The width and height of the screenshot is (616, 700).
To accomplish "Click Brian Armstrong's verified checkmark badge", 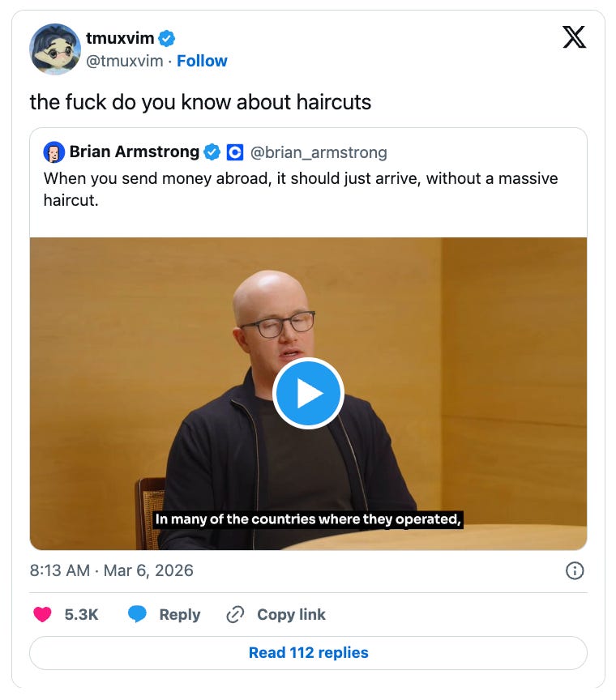I will [212, 152].
